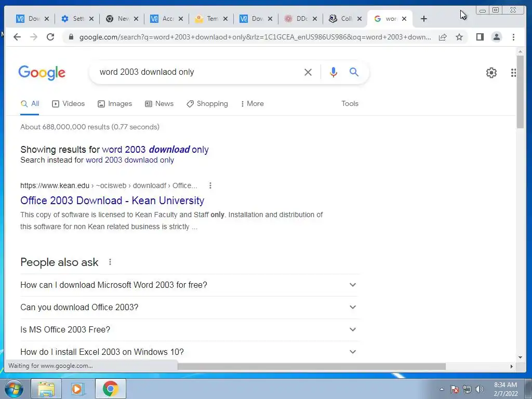Click the kean.edu result URL breadcrumb
The image size is (532, 399).
[x=109, y=185]
